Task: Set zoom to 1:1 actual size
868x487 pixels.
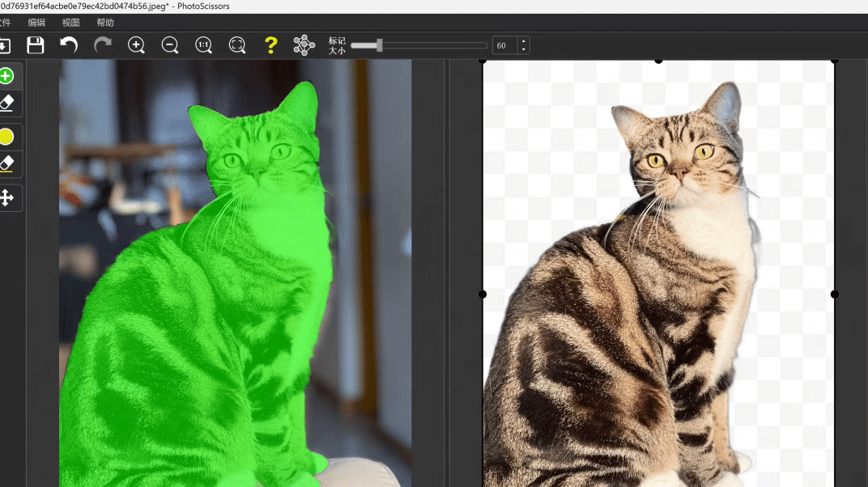Action: click(x=204, y=45)
